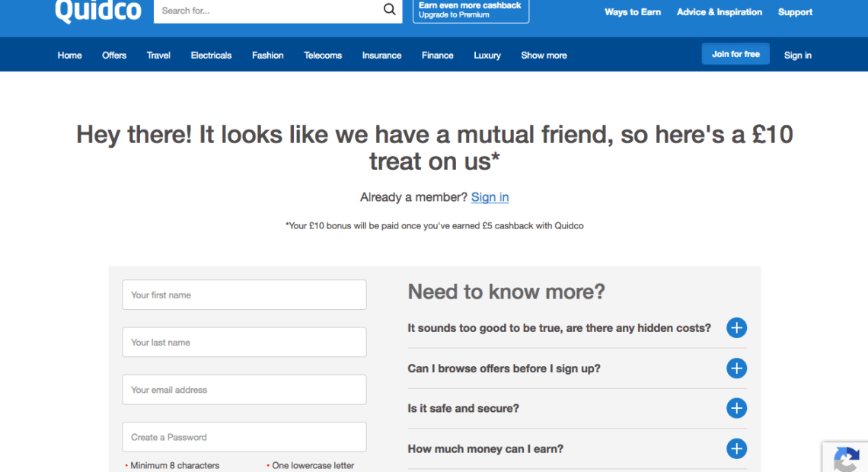Click 'Minimum 8 characters' password hint
Viewport: 868px width, 472px height.
click(x=174, y=465)
